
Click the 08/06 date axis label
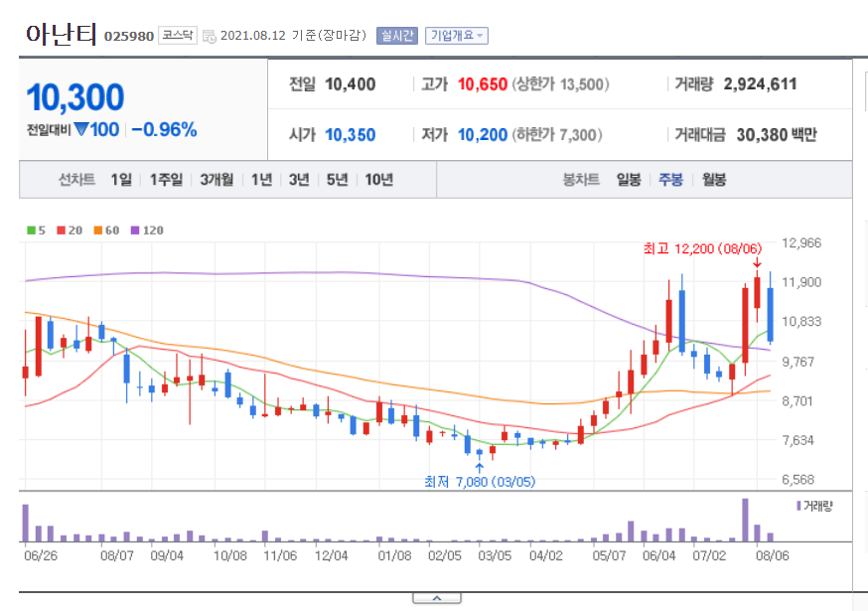tap(773, 555)
